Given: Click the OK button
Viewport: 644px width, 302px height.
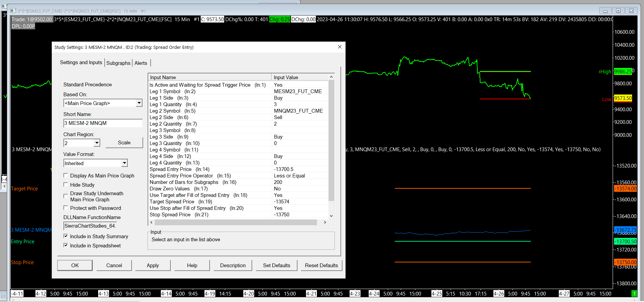Looking at the screenshot, I should [75, 265].
